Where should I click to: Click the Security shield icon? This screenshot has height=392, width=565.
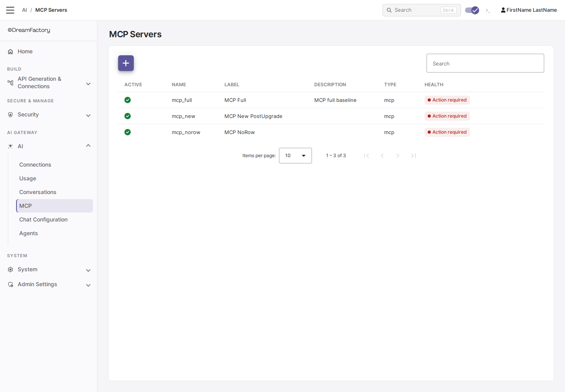point(11,115)
